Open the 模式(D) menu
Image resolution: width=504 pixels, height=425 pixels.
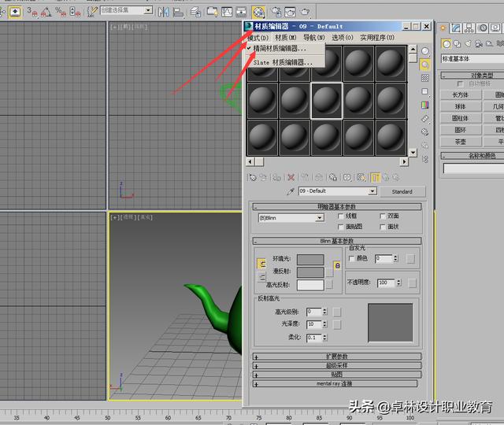(258, 38)
